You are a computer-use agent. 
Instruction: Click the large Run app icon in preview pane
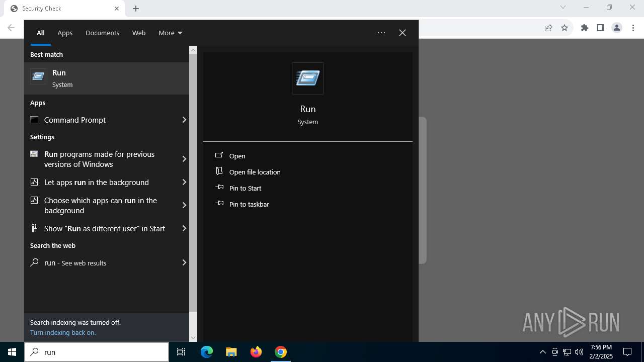[308, 78]
